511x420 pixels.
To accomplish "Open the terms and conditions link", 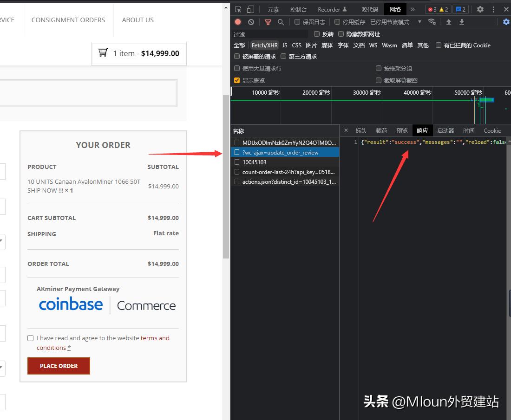I will point(155,338).
